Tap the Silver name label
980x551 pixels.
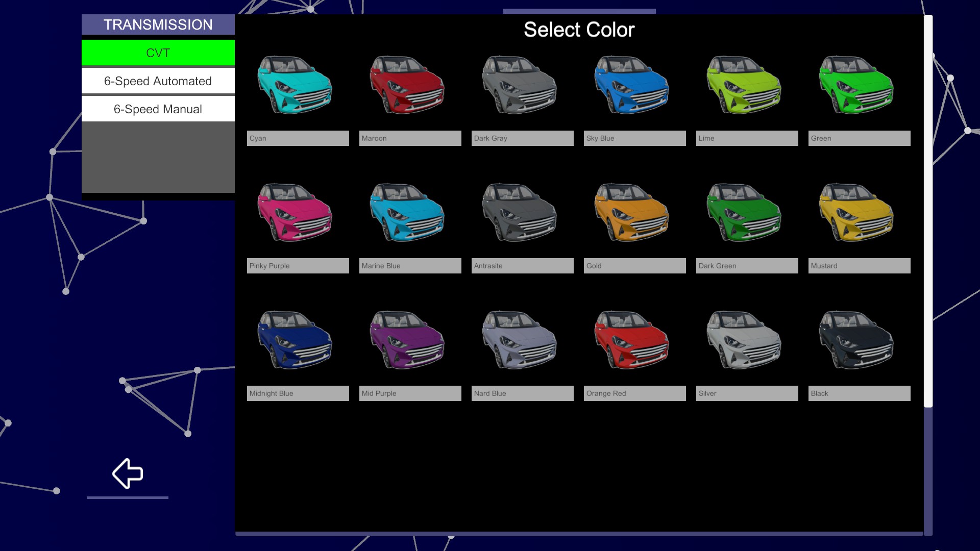pos(747,393)
